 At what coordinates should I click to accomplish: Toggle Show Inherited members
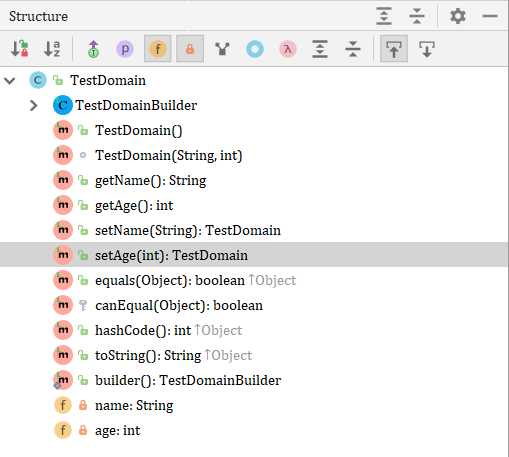point(222,49)
